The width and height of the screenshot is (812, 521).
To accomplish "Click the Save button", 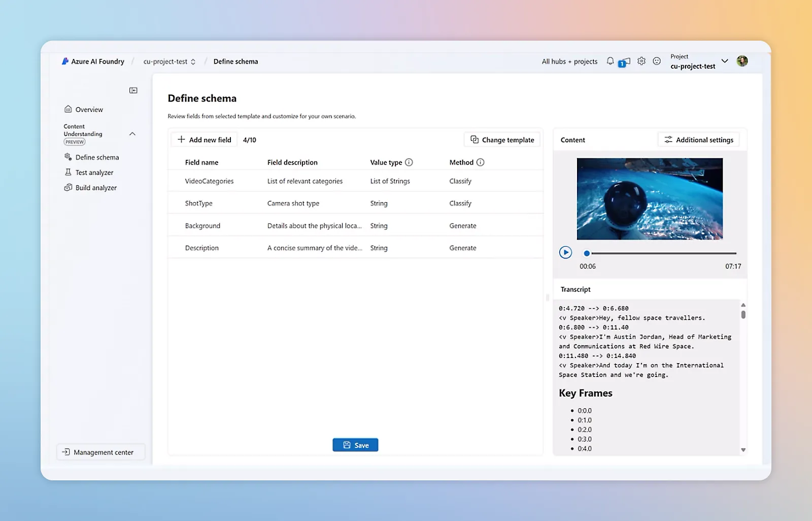I will pos(355,445).
